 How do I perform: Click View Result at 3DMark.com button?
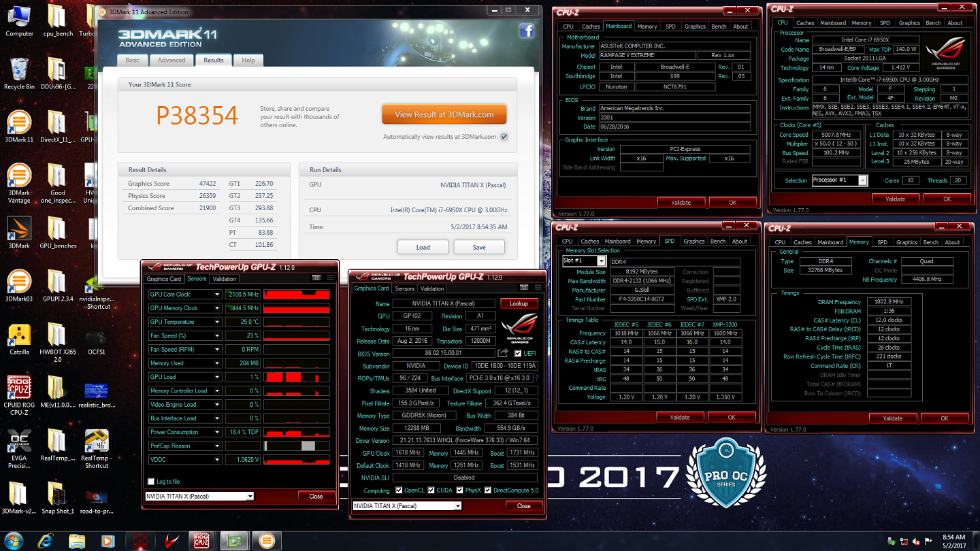tap(444, 114)
